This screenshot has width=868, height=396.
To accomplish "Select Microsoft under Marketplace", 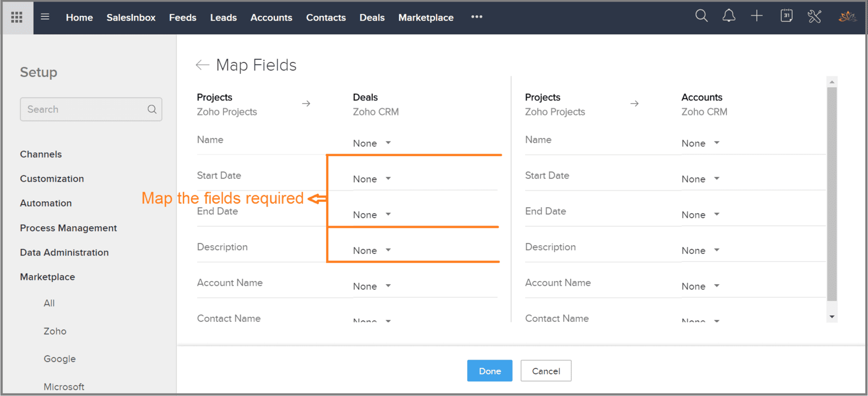I will (x=64, y=387).
